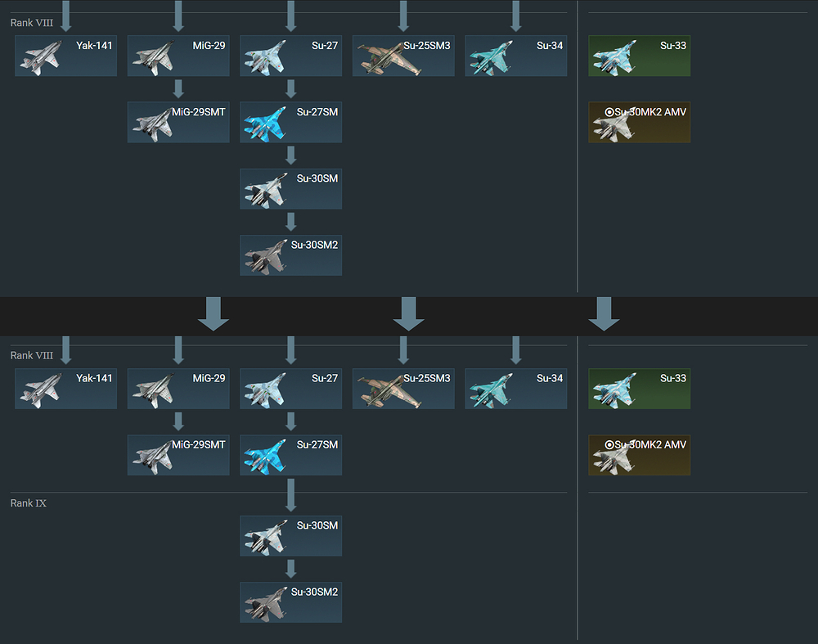Click the large center arrow between the two trees
Viewport: 818px width, 644px height.
tap(408, 313)
